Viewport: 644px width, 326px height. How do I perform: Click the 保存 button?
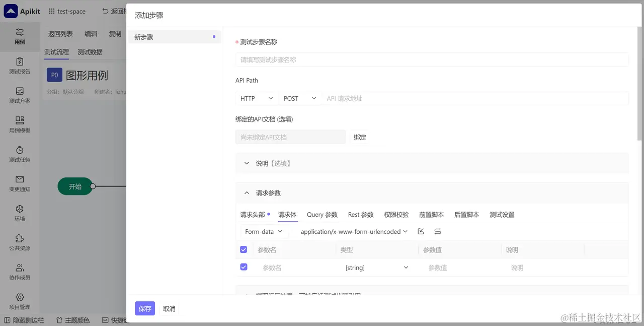pos(145,308)
